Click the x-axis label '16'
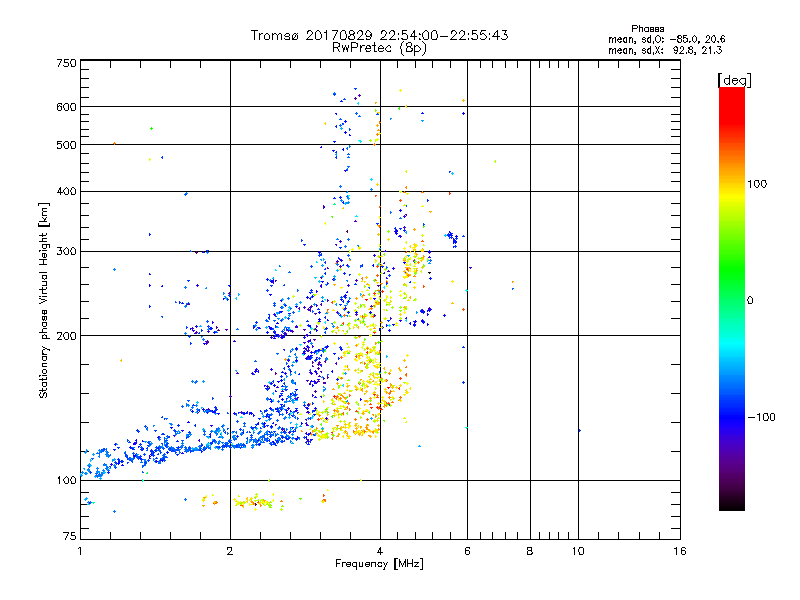 (680, 551)
